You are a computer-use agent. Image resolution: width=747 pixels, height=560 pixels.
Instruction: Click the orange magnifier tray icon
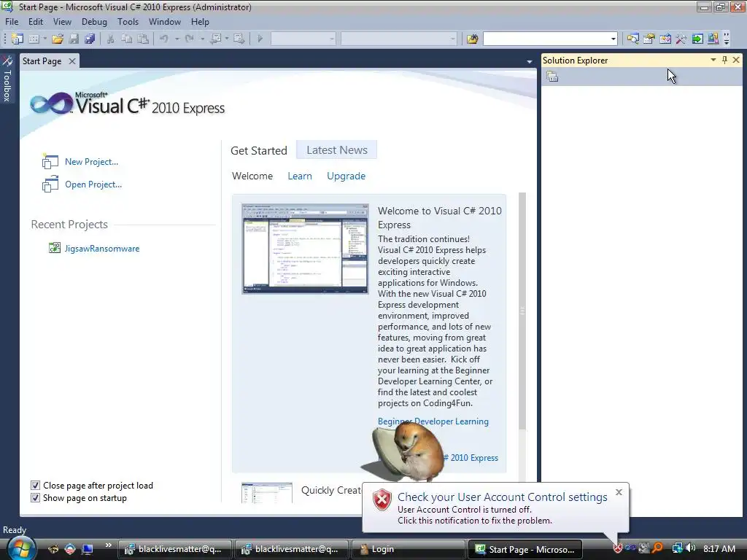pos(658,548)
